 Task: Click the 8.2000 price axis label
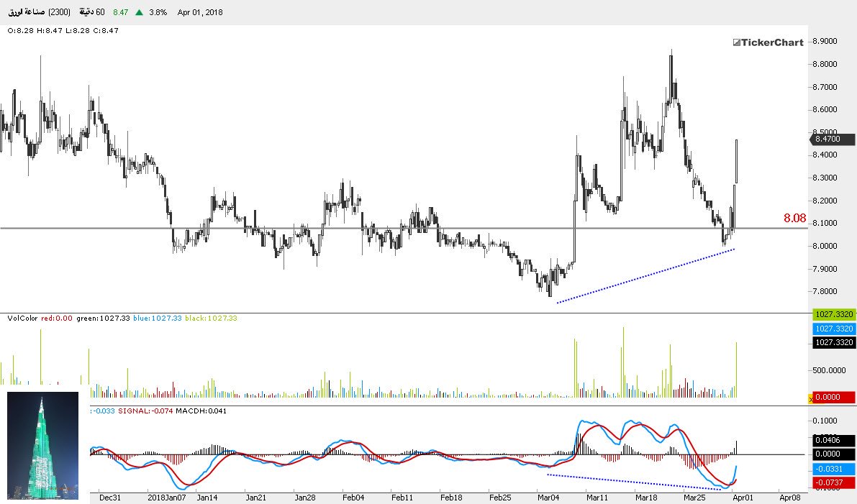point(825,201)
